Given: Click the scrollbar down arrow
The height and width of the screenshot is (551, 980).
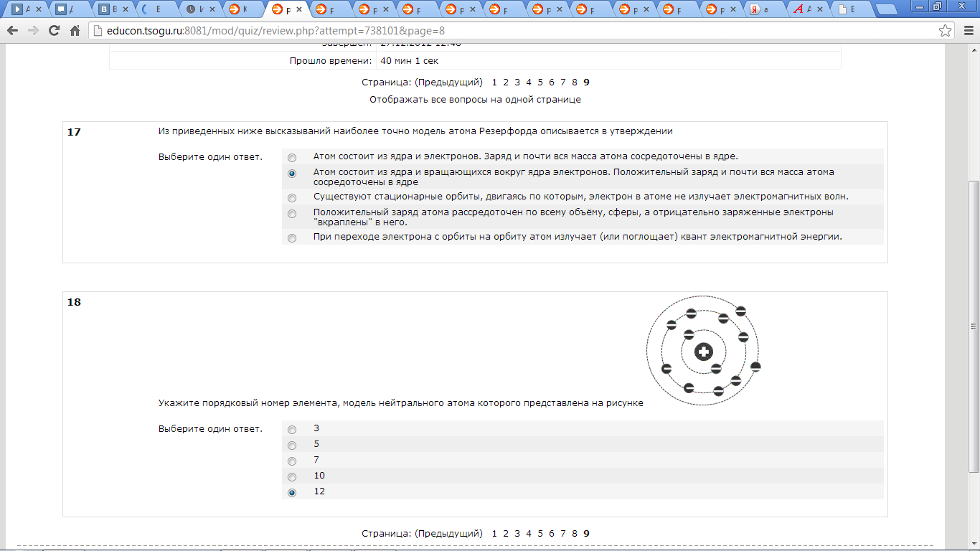Looking at the screenshot, I should [x=974, y=545].
